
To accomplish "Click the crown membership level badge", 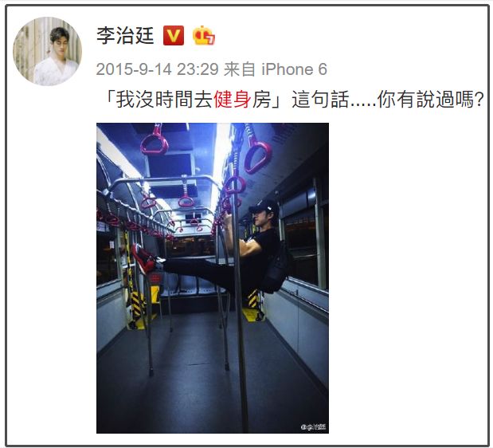I will tap(204, 35).
